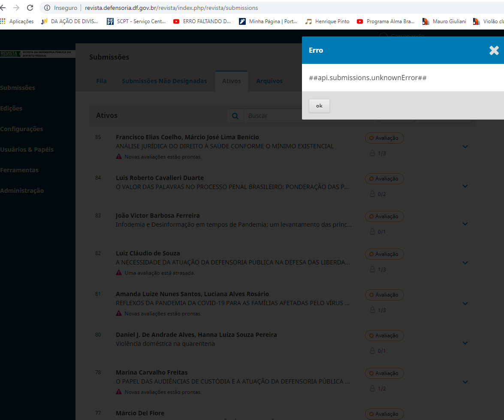Image resolution: width=504 pixels, height=420 pixels.
Task: Expand submission 80 Violência doméstica chevron
Action: (465, 343)
